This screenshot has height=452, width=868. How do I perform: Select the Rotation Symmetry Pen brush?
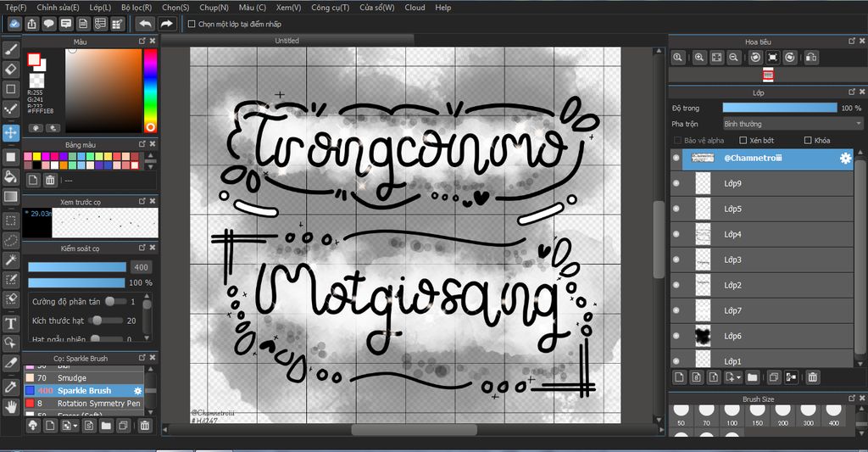pos(84,404)
